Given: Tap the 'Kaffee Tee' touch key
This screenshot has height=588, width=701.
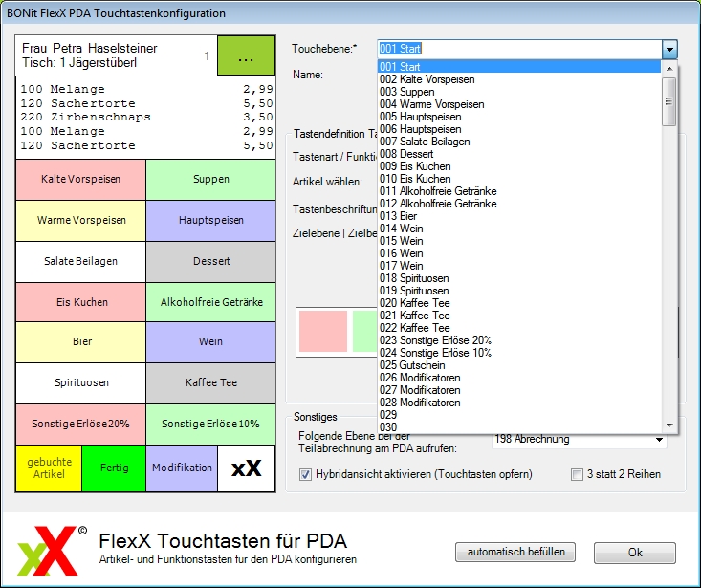Looking at the screenshot, I should 211,382.
